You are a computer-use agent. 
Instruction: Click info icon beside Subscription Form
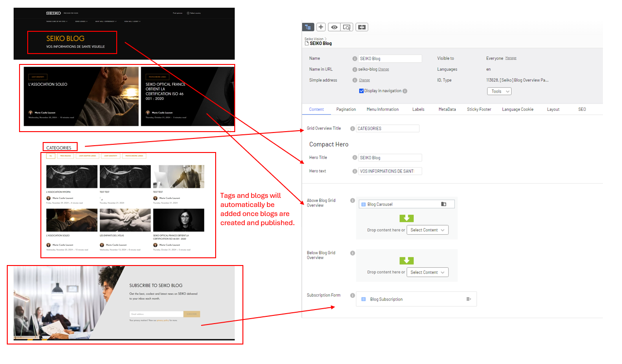click(352, 295)
